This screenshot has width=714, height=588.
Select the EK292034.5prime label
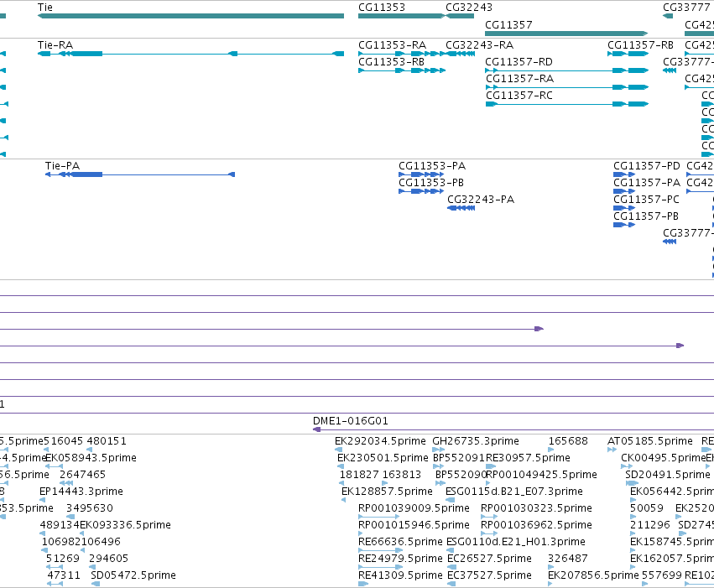point(380,441)
